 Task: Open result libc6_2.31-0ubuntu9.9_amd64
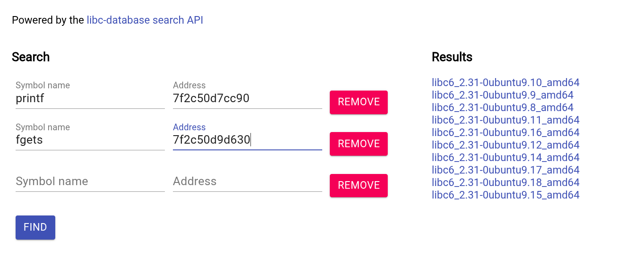pyautogui.click(x=502, y=95)
